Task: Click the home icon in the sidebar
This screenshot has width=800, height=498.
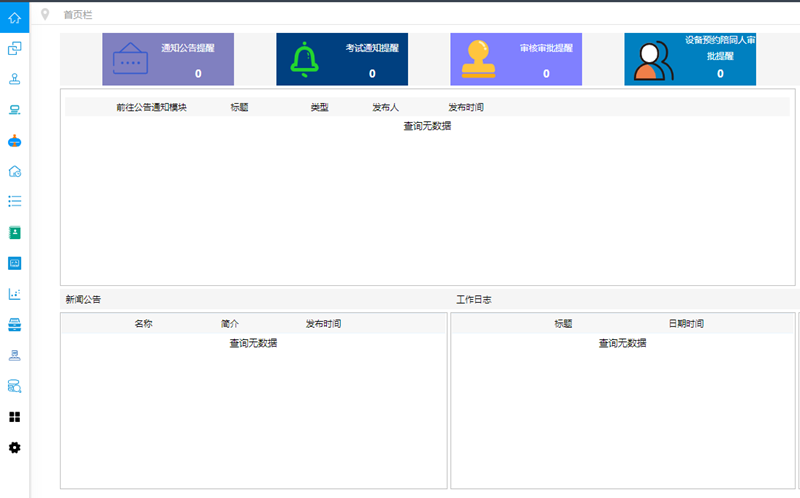Action: point(14,17)
